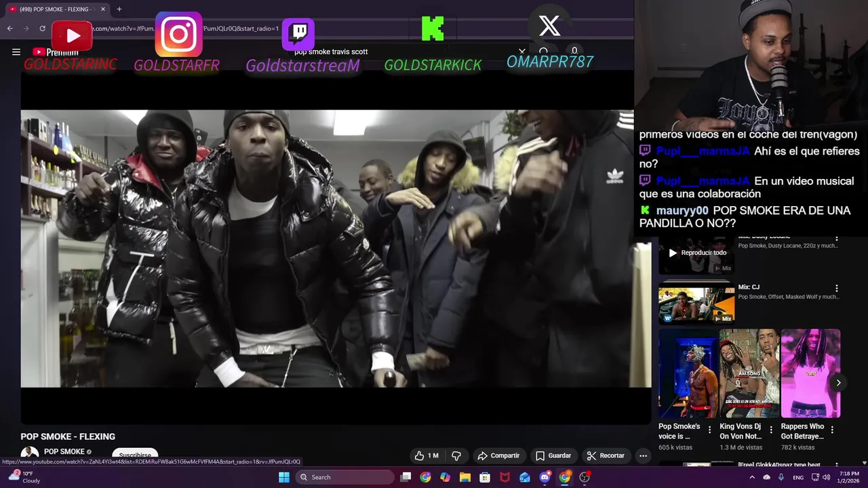Open OBS Studio from the taskbar
The height and width of the screenshot is (488, 868).
pyautogui.click(x=585, y=477)
